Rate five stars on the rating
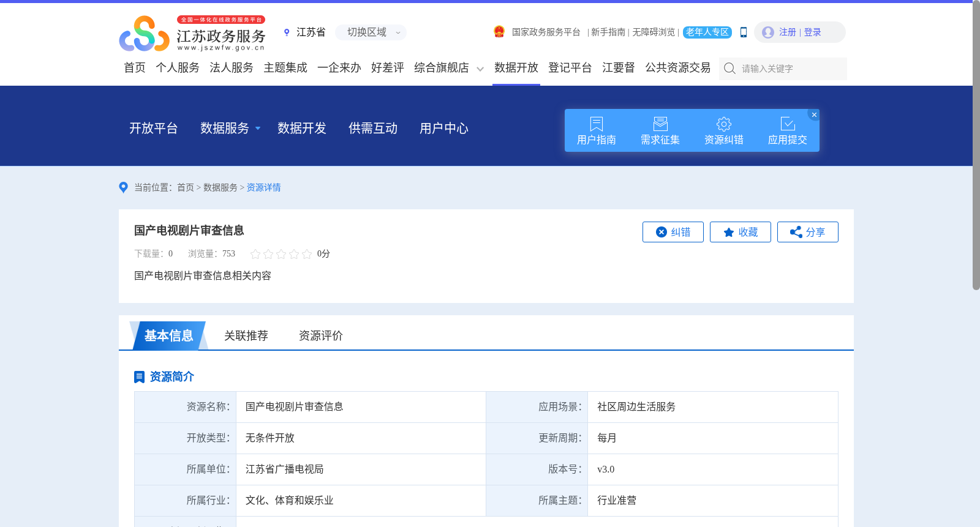This screenshot has width=980, height=527. click(x=307, y=253)
